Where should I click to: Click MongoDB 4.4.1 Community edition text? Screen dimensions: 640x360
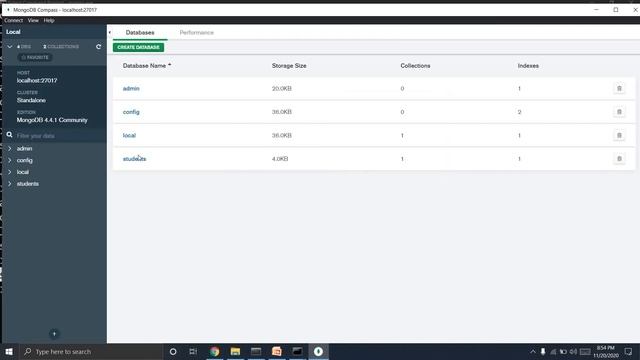[x=52, y=120]
